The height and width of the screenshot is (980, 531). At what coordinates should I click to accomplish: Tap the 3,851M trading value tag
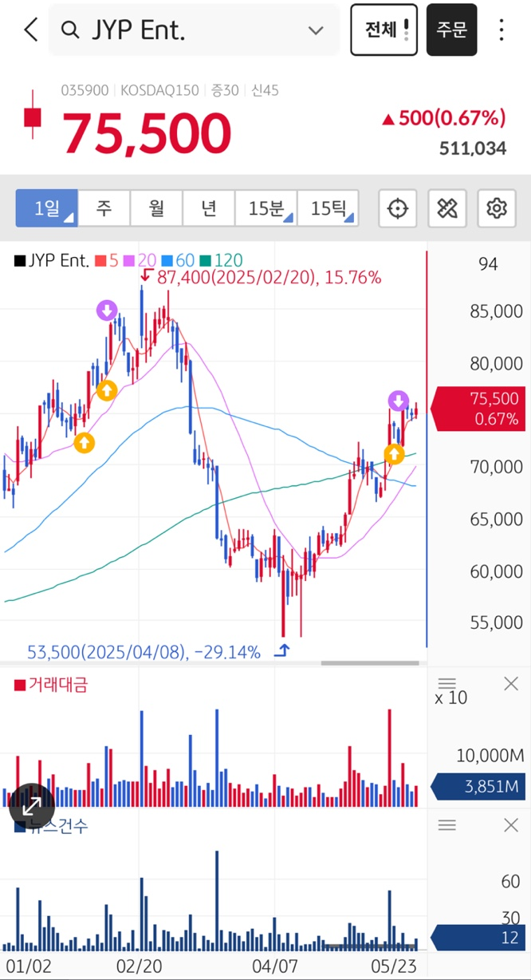(x=478, y=787)
